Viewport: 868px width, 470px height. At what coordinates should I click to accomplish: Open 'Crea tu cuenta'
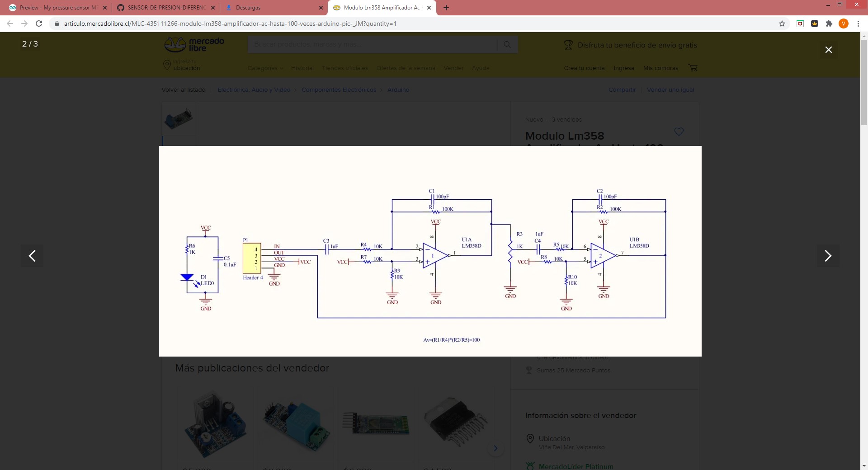(584, 68)
